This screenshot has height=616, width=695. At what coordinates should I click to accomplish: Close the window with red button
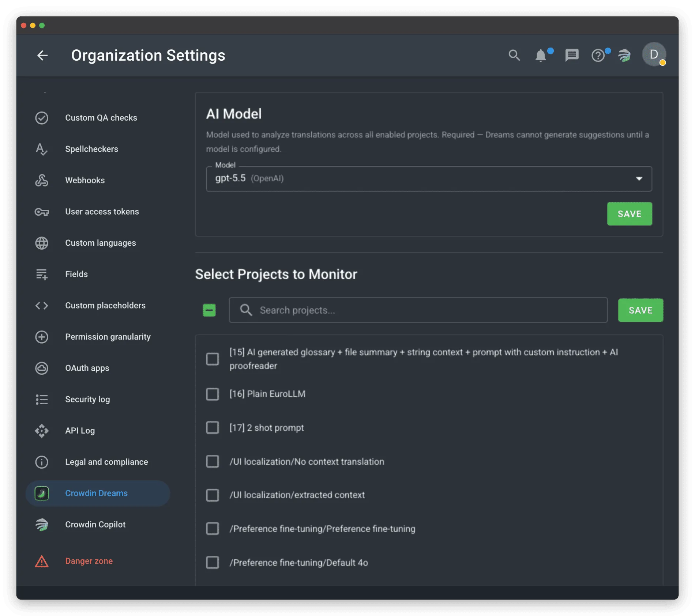click(x=23, y=26)
